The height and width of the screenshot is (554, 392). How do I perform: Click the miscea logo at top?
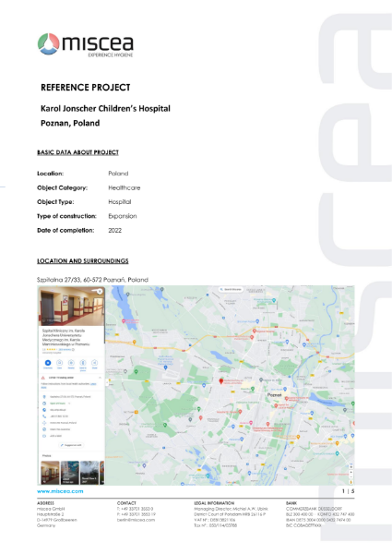coord(86,45)
